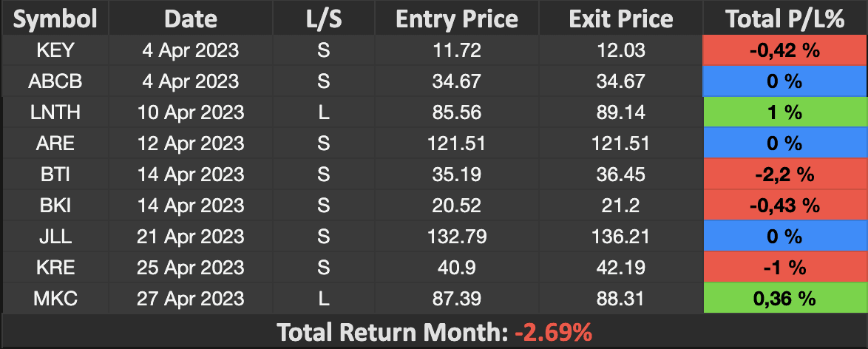868x349 pixels.
Task: Click the L/S column header
Action: tap(324, 18)
